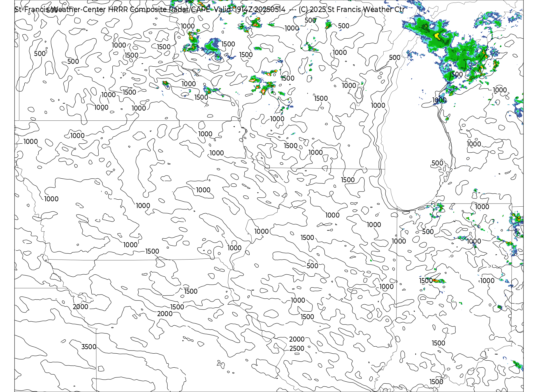The width and height of the screenshot is (538, 392).
Task: Click the 3500 CAPE contour label
Action: (x=89, y=347)
